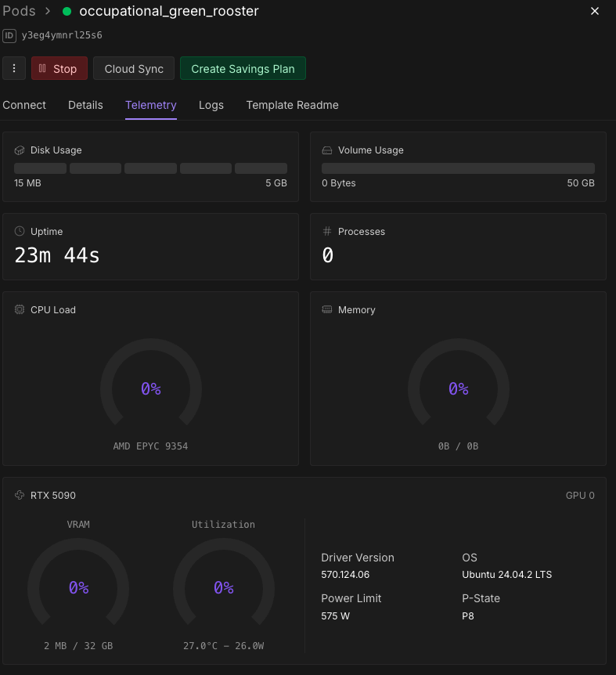
Task: Click the Disk Usage segmented progress bar
Action: [x=150, y=168]
